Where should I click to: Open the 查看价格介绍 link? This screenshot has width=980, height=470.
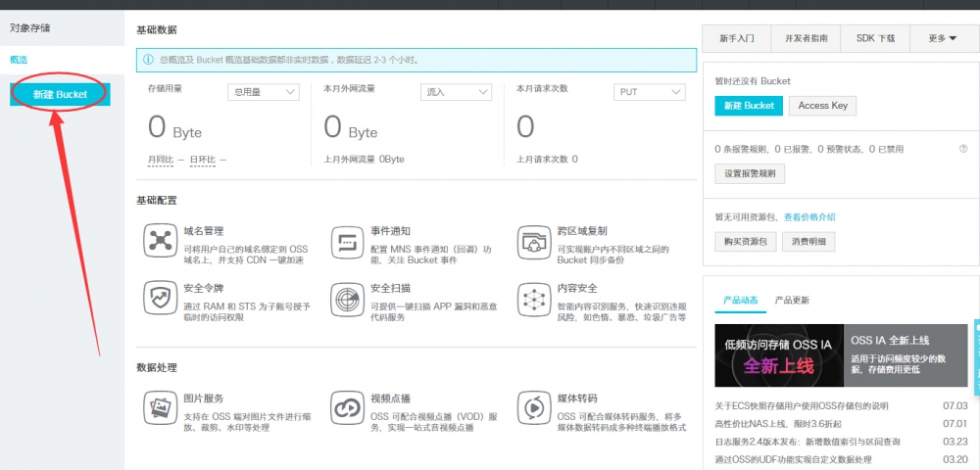(x=810, y=217)
